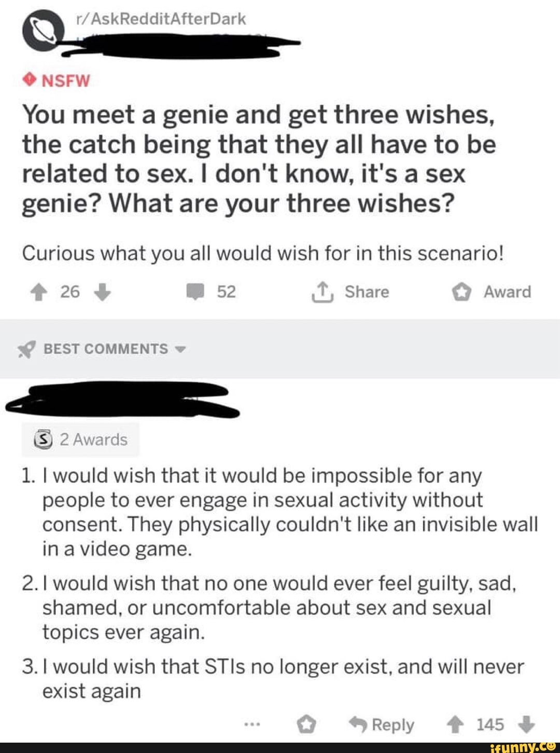560x753 pixels.
Task: Click the NSFW tag label
Action: pyautogui.click(x=57, y=81)
